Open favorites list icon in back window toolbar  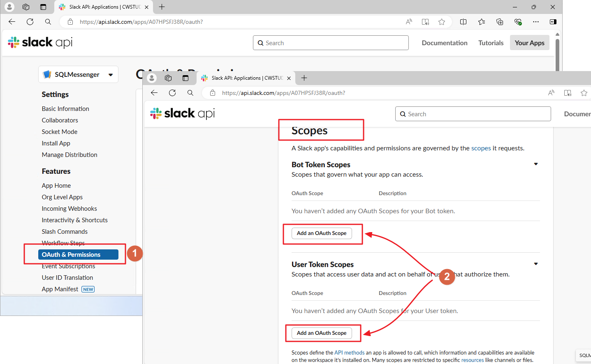pos(482,22)
